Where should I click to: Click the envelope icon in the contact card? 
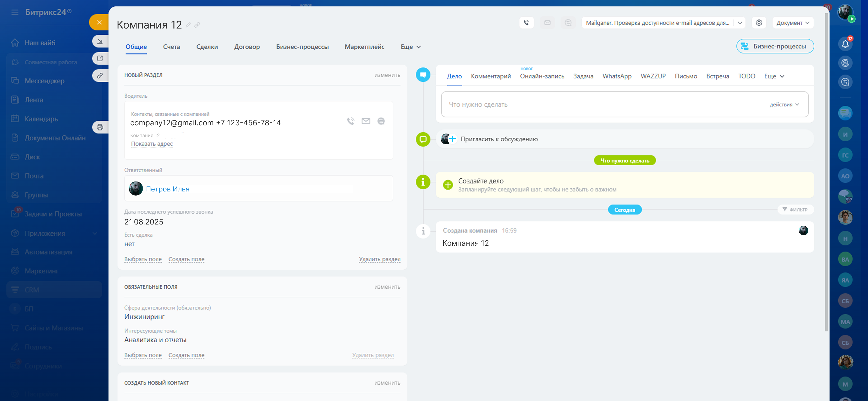(366, 121)
